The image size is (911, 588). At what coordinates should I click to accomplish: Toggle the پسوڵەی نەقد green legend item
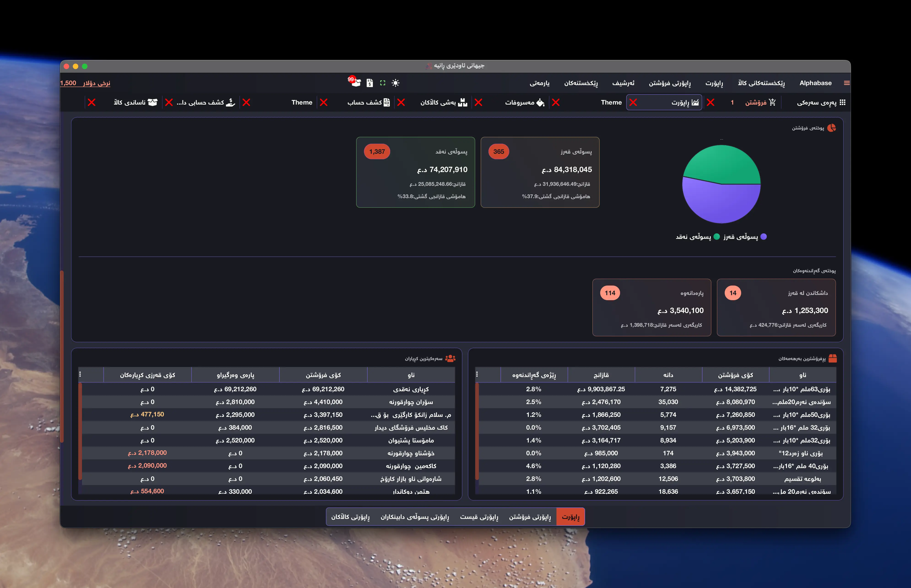(697, 237)
